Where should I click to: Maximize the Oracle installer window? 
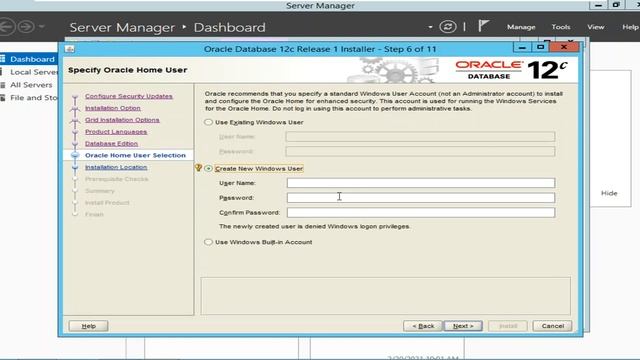click(540, 48)
